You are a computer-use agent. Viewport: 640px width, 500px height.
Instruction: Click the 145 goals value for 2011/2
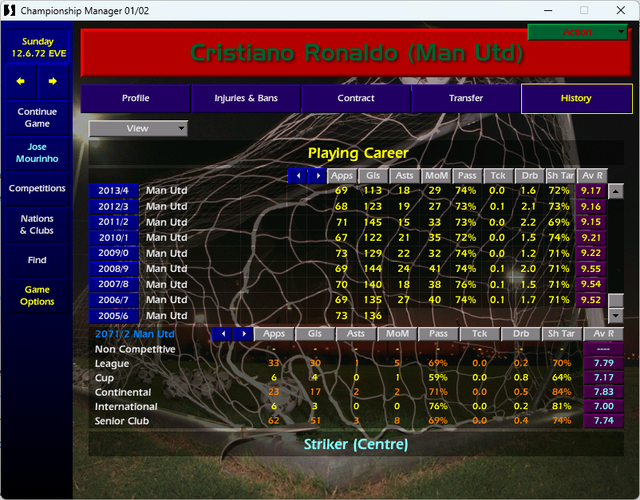point(373,222)
